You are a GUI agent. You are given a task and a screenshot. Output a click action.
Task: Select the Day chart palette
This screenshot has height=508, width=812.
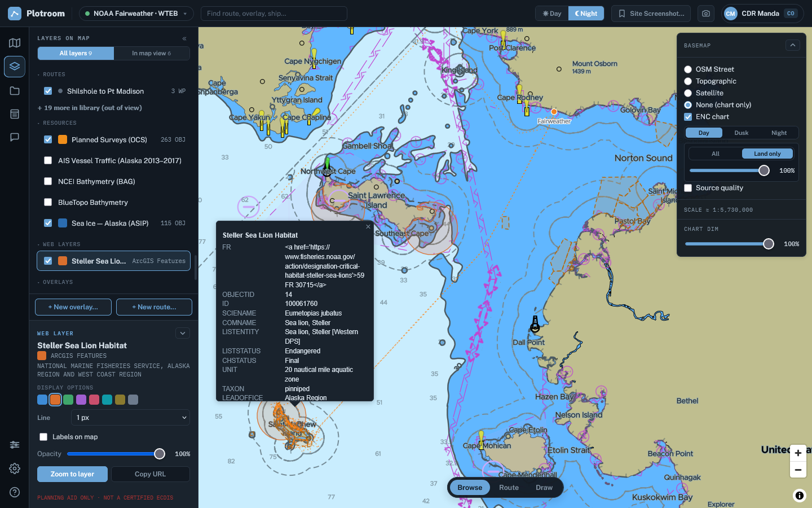pyautogui.click(x=704, y=133)
